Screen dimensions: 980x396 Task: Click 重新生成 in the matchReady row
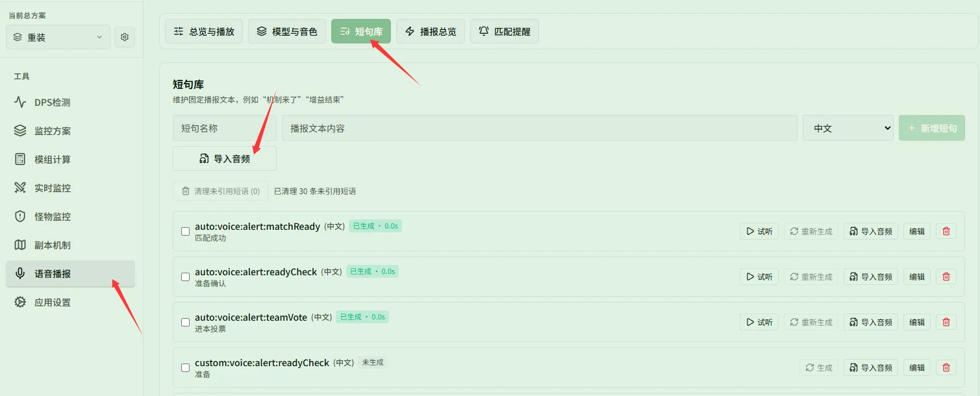tap(811, 232)
